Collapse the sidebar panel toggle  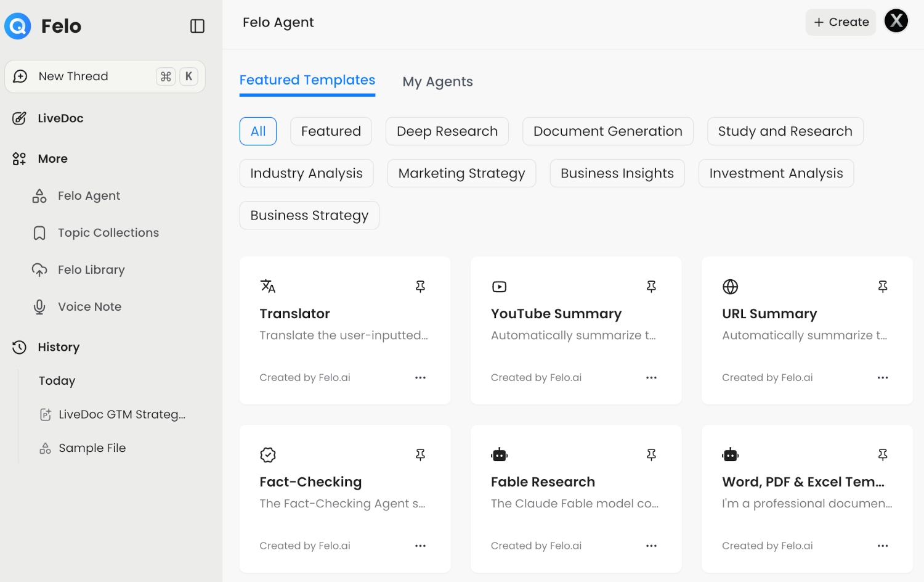pyautogui.click(x=197, y=26)
